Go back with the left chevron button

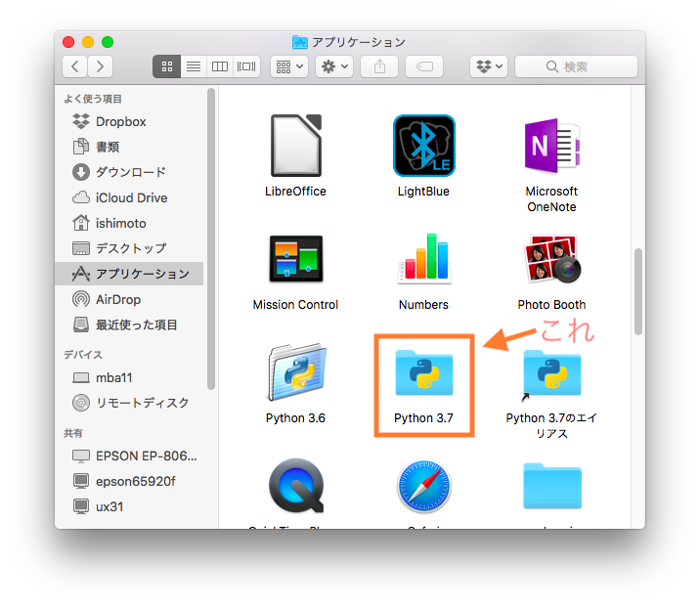click(x=74, y=66)
